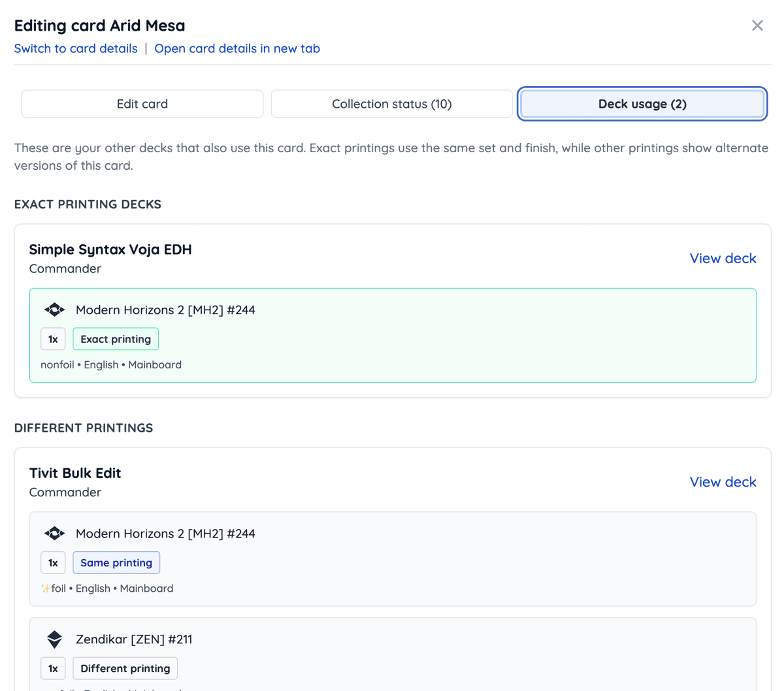The width and height of the screenshot is (784, 691).
Task: Click the Different printing badge
Action: [x=125, y=668]
